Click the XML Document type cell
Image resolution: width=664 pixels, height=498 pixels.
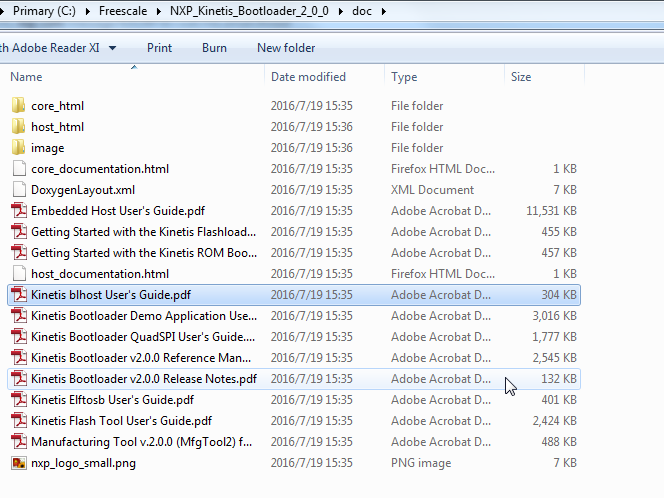tap(432, 190)
